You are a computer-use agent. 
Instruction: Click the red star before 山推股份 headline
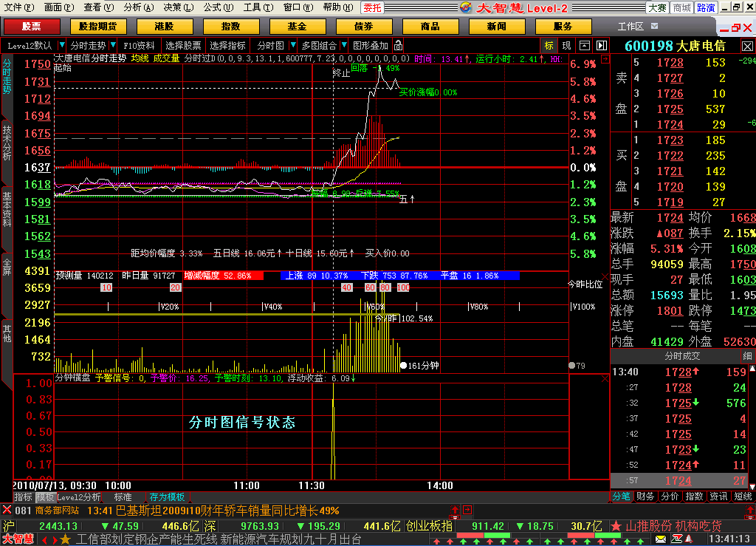click(x=615, y=526)
